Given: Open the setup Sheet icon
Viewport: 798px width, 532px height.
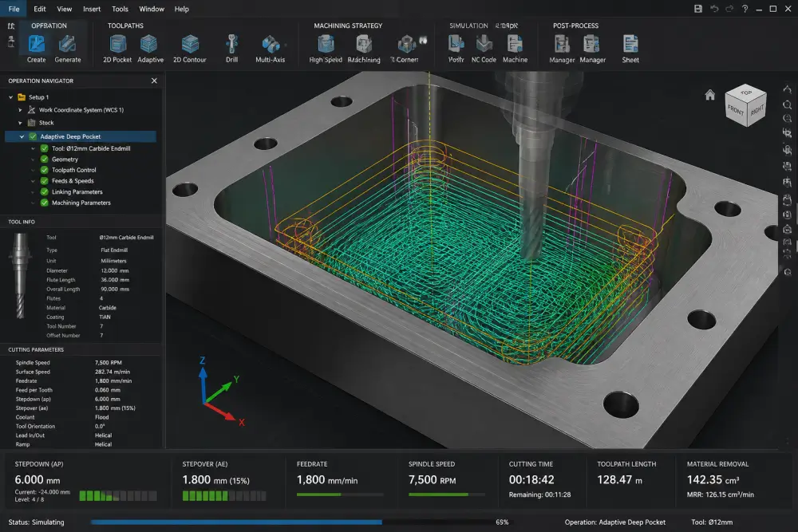Looking at the screenshot, I should coord(630,44).
